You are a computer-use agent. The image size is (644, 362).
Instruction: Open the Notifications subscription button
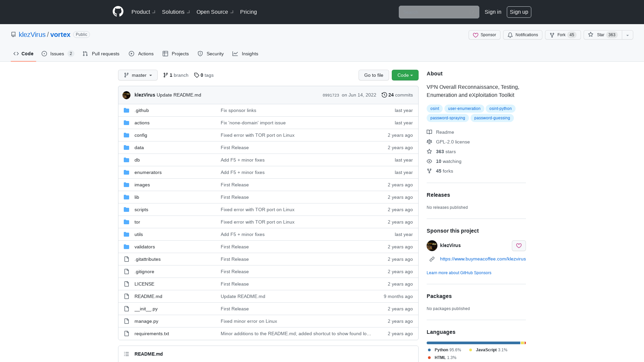523,35
